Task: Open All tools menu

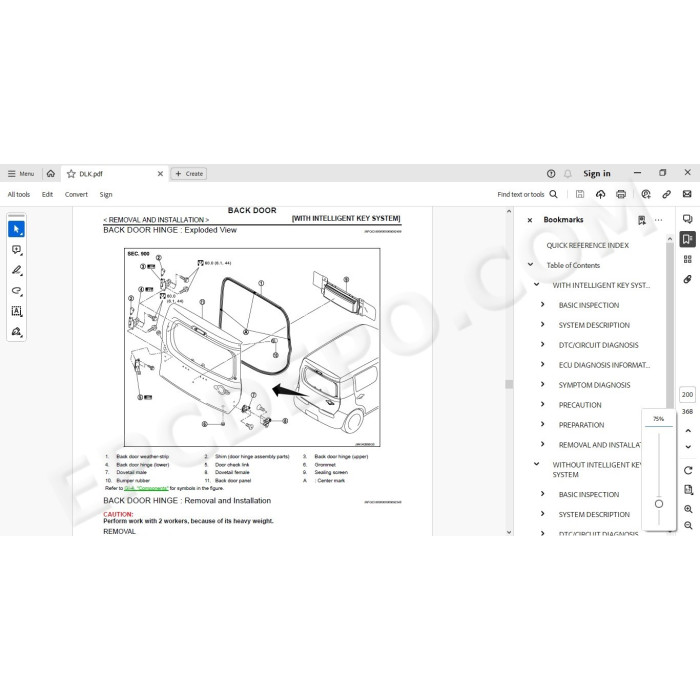Action: click(19, 194)
